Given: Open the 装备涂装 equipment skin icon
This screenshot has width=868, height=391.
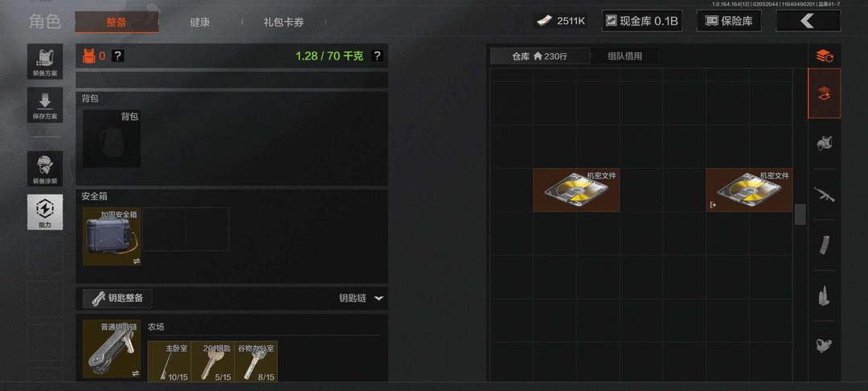Looking at the screenshot, I should [45, 168].
